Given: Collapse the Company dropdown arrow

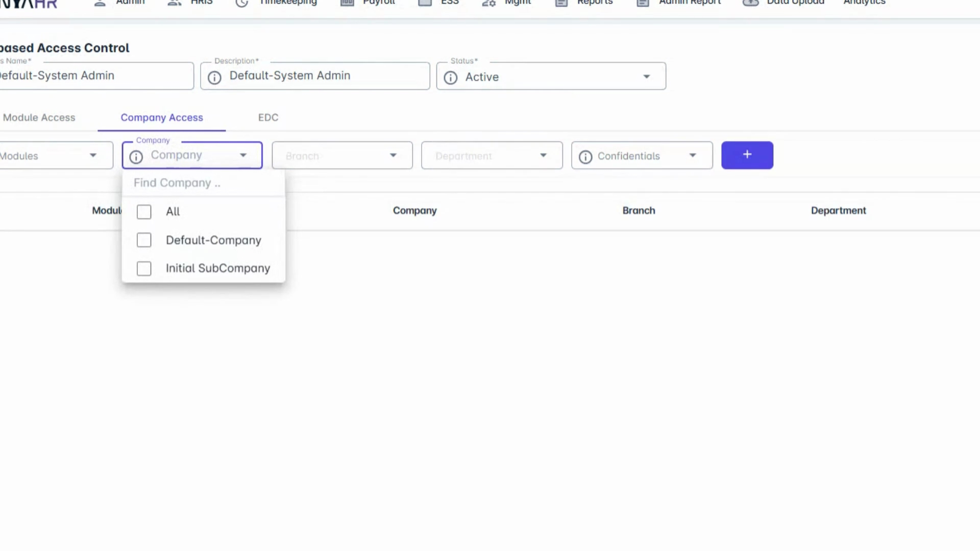Looking at the screenshot, I should [243, 155].
